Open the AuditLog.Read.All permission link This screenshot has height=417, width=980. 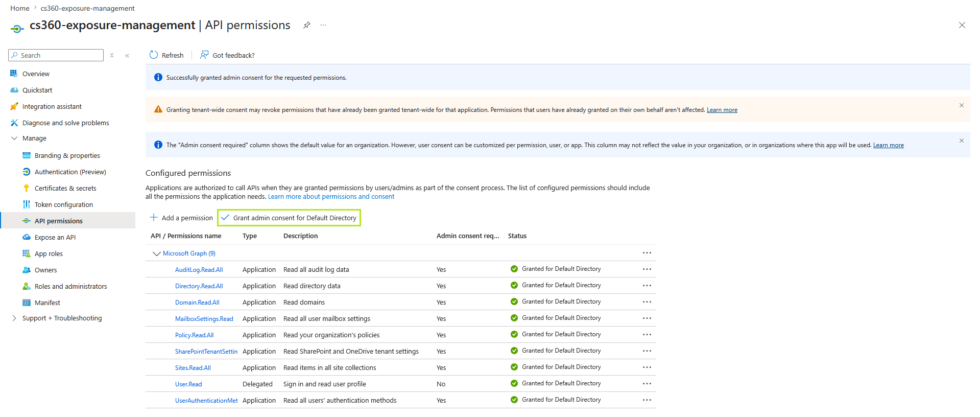tap(199, 270)
